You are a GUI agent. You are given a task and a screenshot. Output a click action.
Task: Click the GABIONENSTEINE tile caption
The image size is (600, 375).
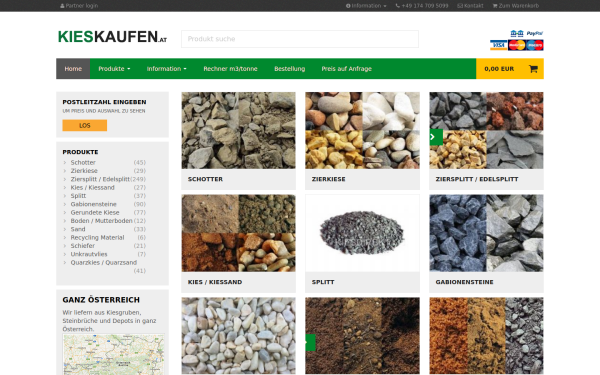click(x=465, y=282)
